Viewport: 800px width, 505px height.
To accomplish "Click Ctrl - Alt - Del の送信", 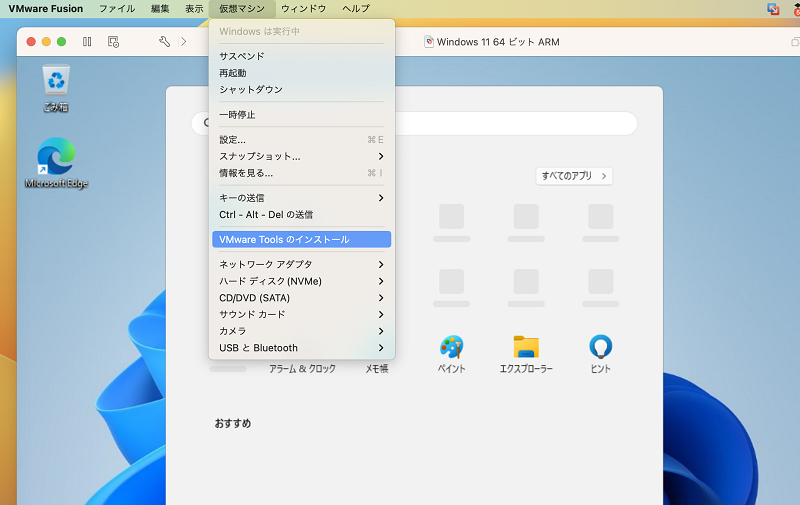I will point(302,215).
